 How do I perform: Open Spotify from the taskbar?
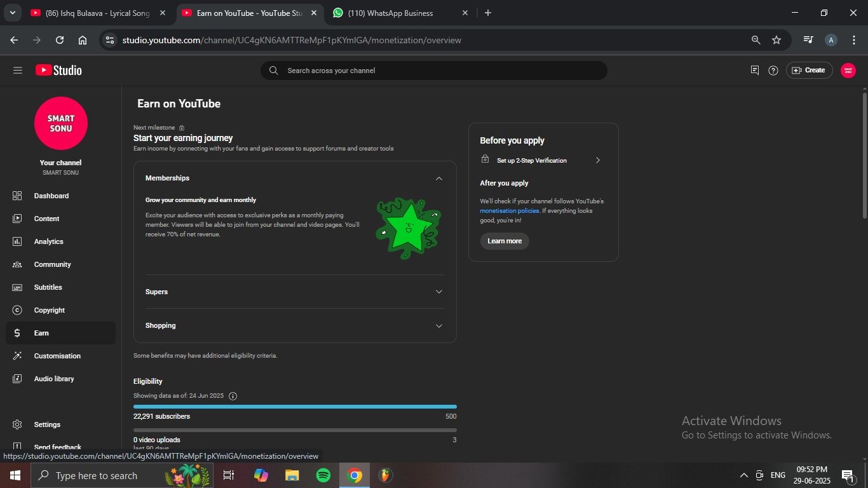coord(323,475)
